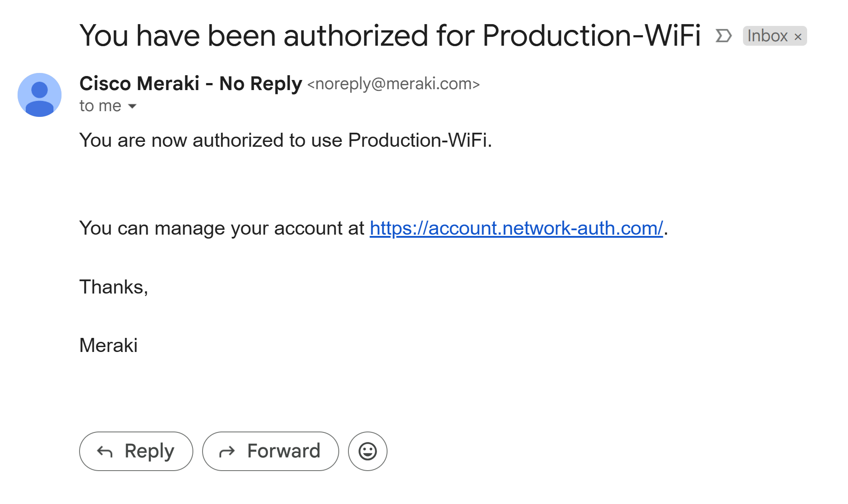This screenshot has height=504, width=848.
Task: Add an emoji reaction with smiley button
Action: coord(368,451)
